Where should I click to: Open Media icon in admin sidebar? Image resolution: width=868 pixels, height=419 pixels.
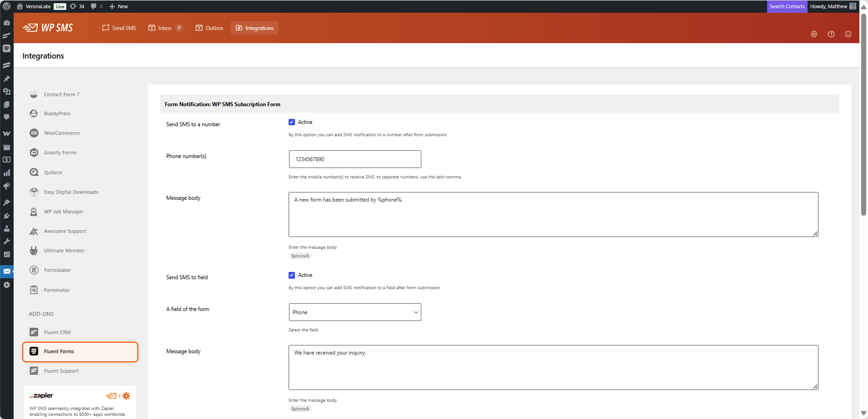point(6,92)
